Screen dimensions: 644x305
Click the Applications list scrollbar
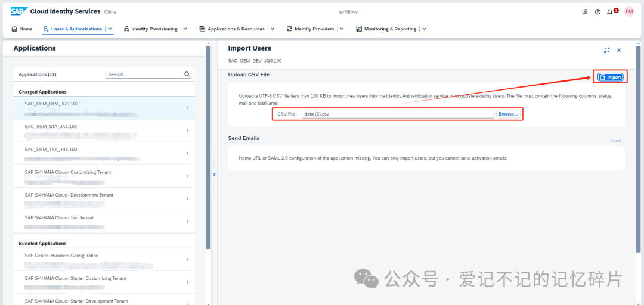click(209, 148)
